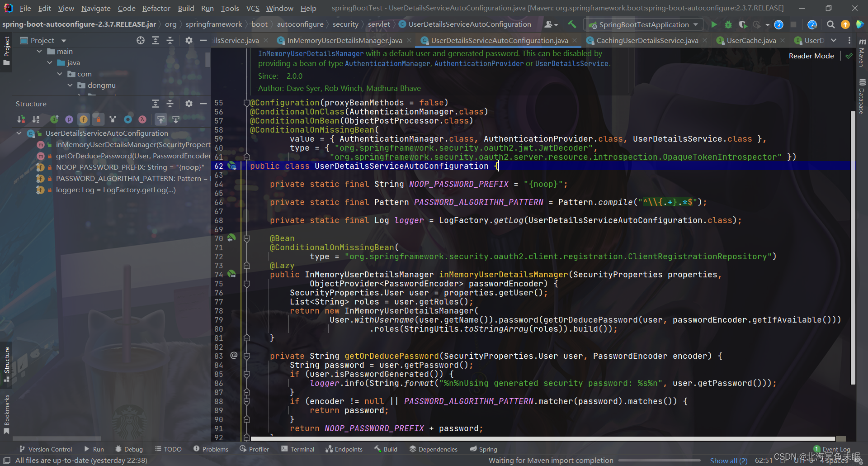Expand all nodes in Structure panel

point(156,104)
